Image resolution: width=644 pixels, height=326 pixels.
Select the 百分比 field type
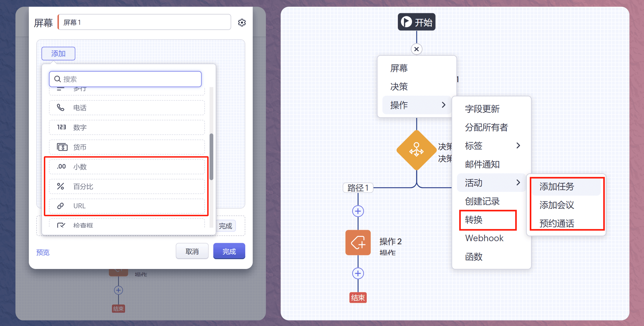[127, 186]
